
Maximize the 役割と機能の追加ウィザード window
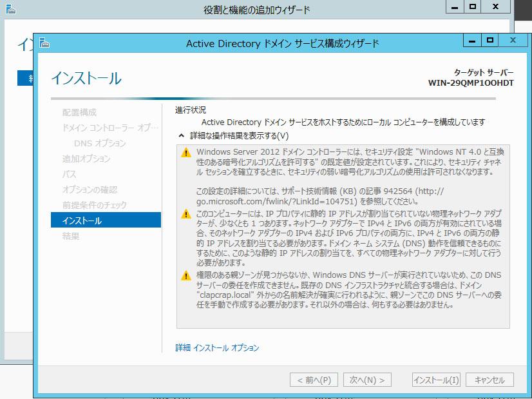pyautogui.click(x=472, y=7)
